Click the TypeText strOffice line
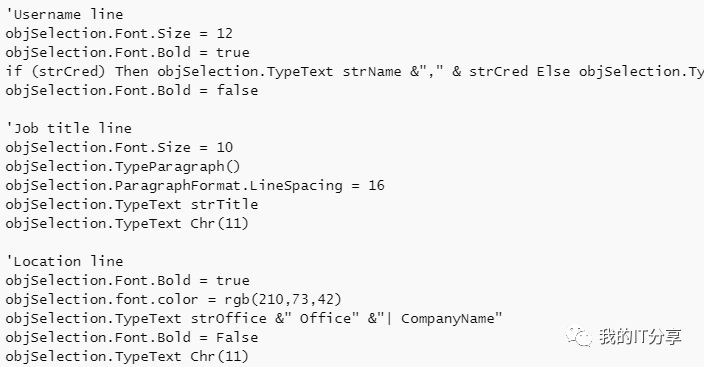This screenshot has width=704, height=367. [254, 318]
